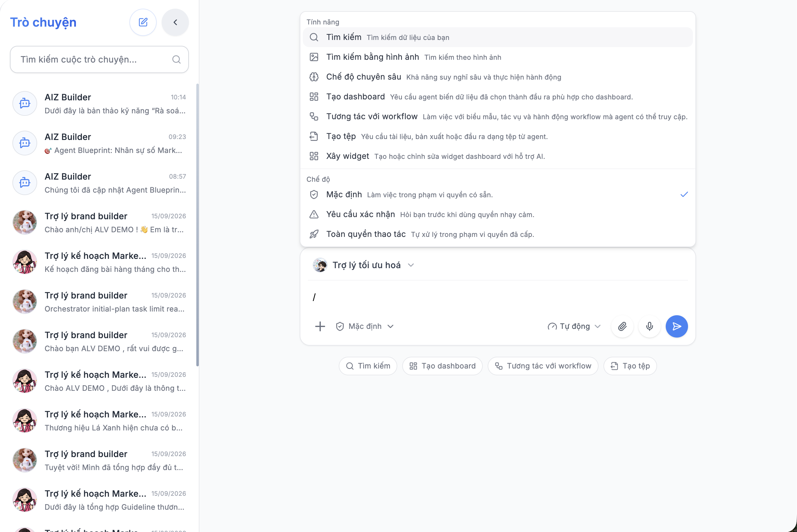Send the message with the blue arrow button

677,326
